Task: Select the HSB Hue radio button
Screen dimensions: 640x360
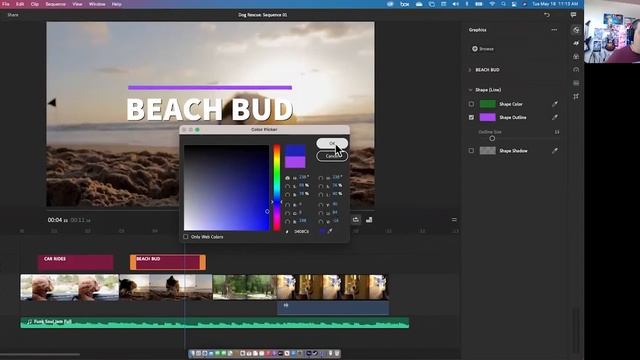Action: [287, 178]
